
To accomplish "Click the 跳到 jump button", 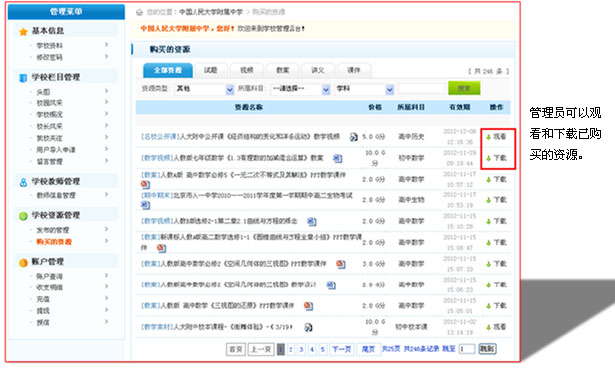I will pos(487,348).
